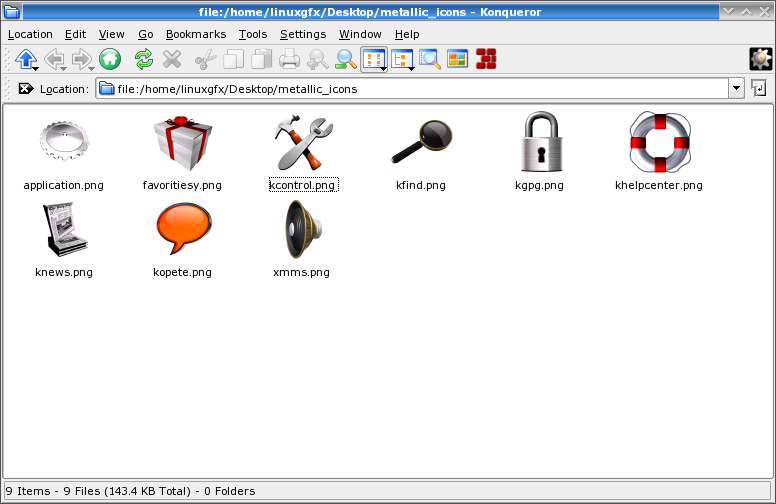Viewport: 776px width, 504px height.
Task: Clear the Location bar with the X icon
Action: (26, 89)
